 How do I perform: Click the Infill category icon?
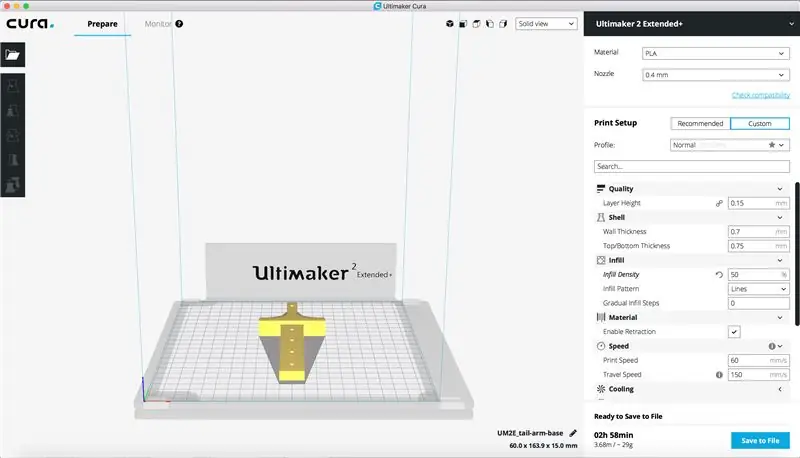601,260
